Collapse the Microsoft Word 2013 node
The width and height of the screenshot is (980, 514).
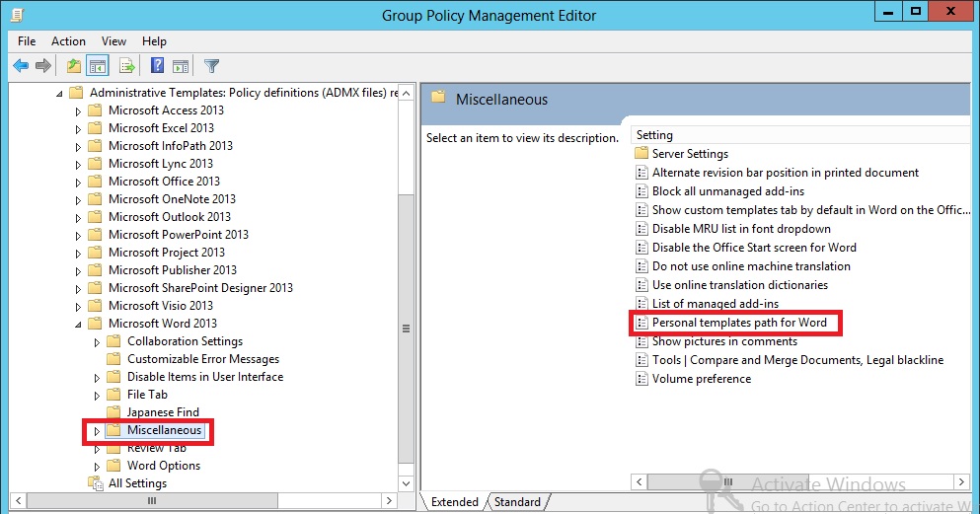78,325
